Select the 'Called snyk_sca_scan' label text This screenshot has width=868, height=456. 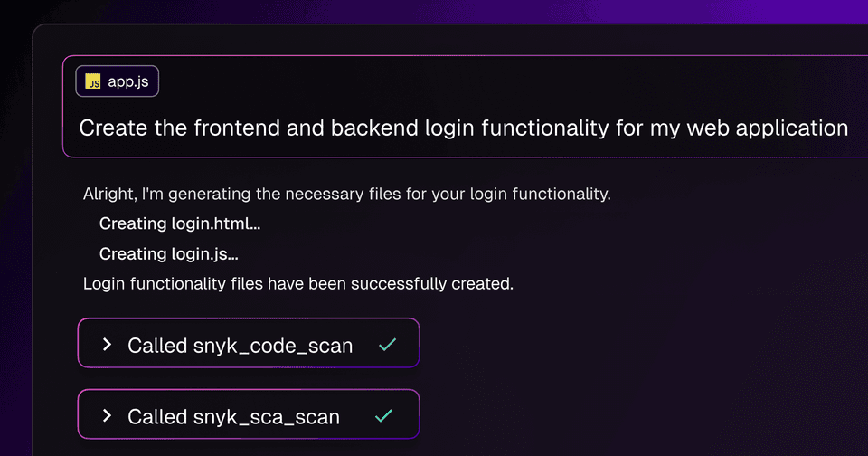233,417
